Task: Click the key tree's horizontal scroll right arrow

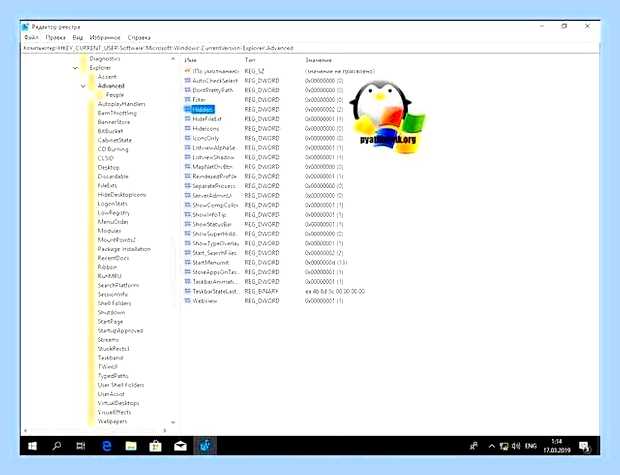Action: pos(165,430)
